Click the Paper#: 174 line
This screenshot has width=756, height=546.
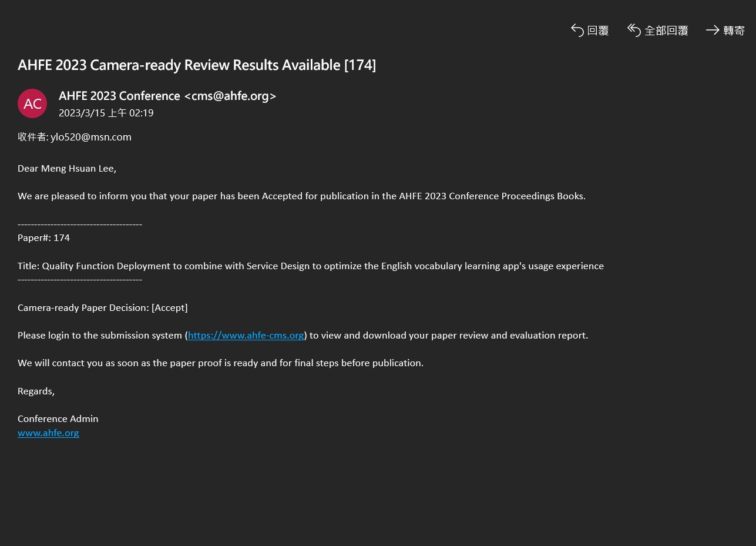pyautogui.click(x=43, y=238)
